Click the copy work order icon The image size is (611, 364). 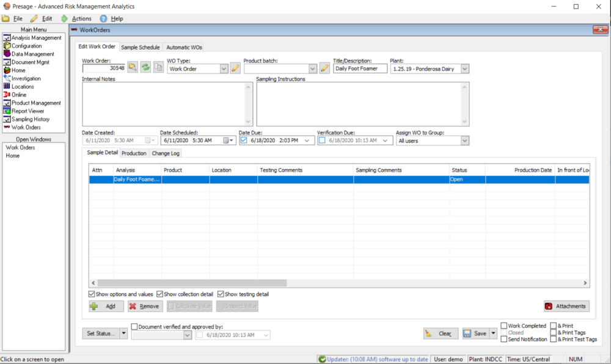158,68
